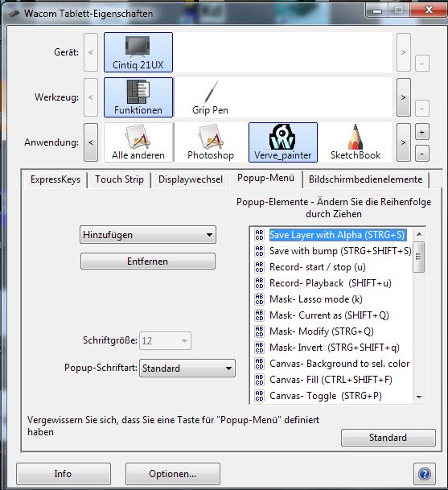Image resolution: width=448 pixels, height=490 pixels.
Task: Click the left arrow of the Werkzeug list
Action: [91, 97]
